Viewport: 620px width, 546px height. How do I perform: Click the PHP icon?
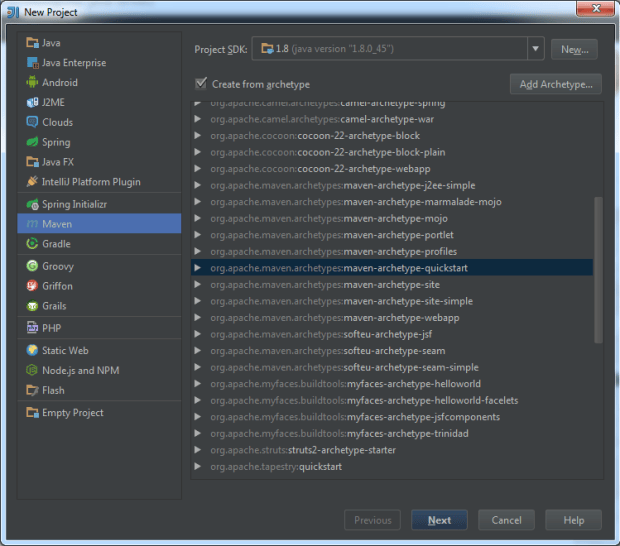point(32,328)
